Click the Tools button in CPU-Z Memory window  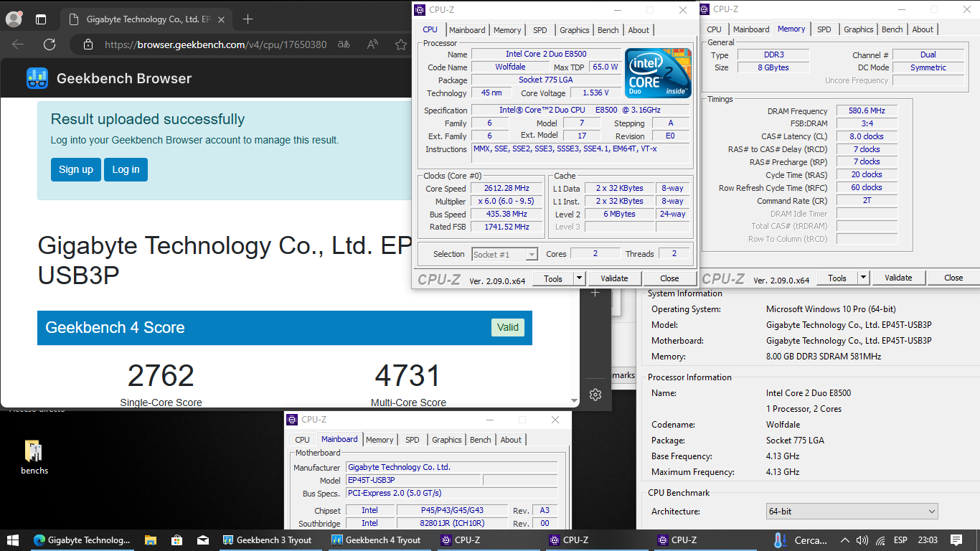point(837,278)
